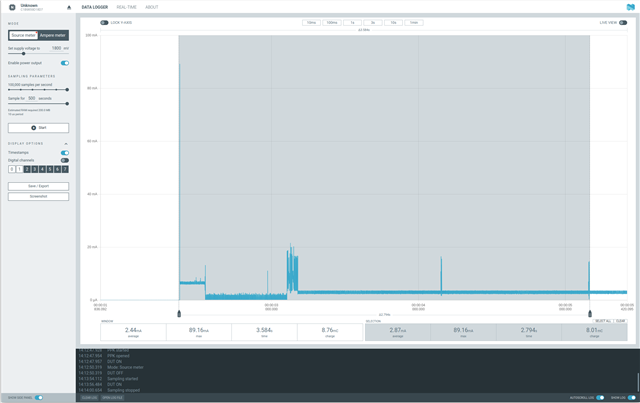Toggle digital channel 3 button
This screenshot has height=403, width=640.
[x=35, y=169]
